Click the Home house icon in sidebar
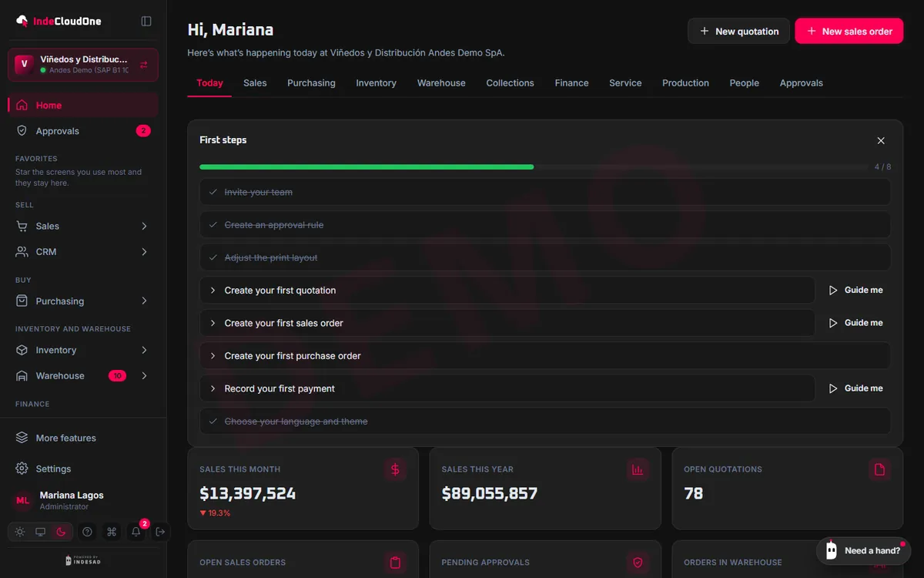 22,106
